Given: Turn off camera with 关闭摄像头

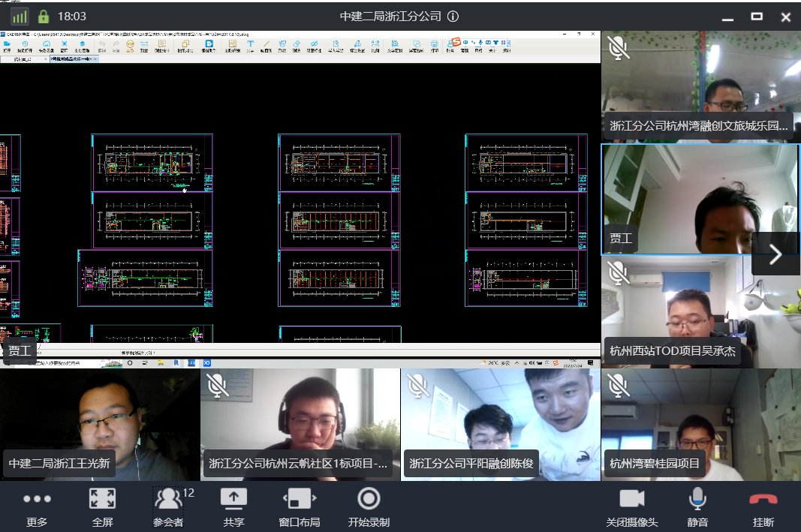Looking at the screenshot, I should point(632,507).
